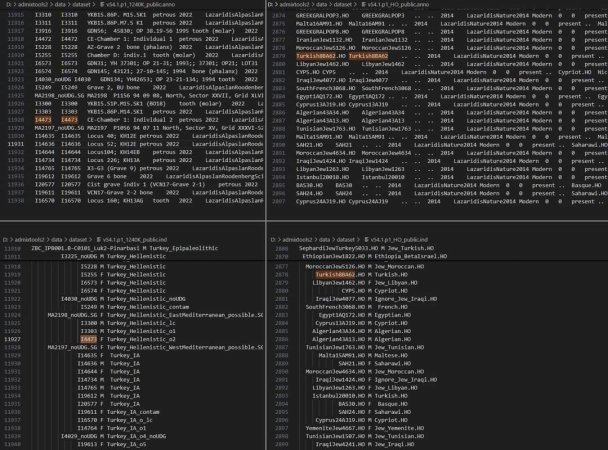Click highlighted I4473 in the 1240K ind pane
The height and width of the screenshot is (450, 608).
click(88, 339)
